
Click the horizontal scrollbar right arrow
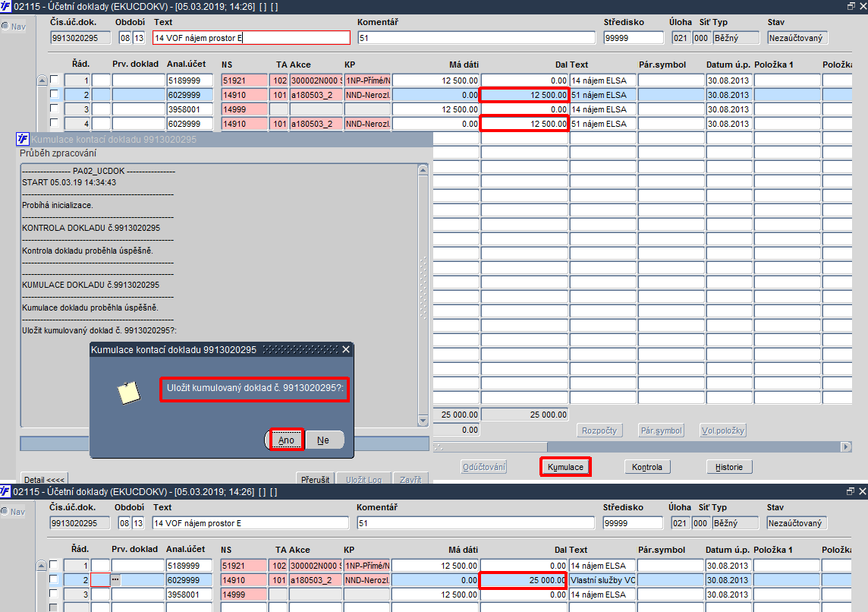click(846, 447)
